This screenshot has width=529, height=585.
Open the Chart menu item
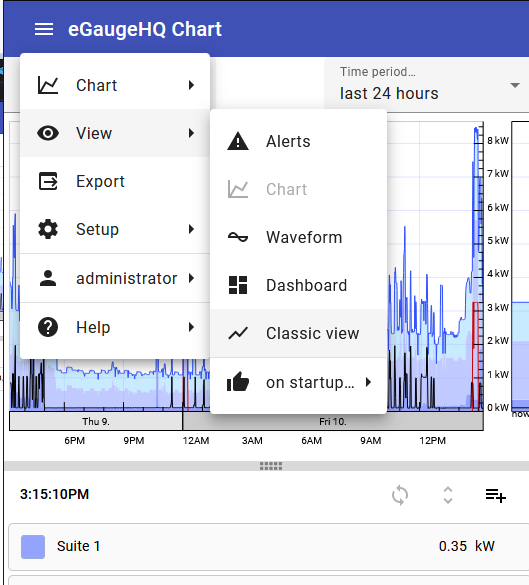[115, 85]
